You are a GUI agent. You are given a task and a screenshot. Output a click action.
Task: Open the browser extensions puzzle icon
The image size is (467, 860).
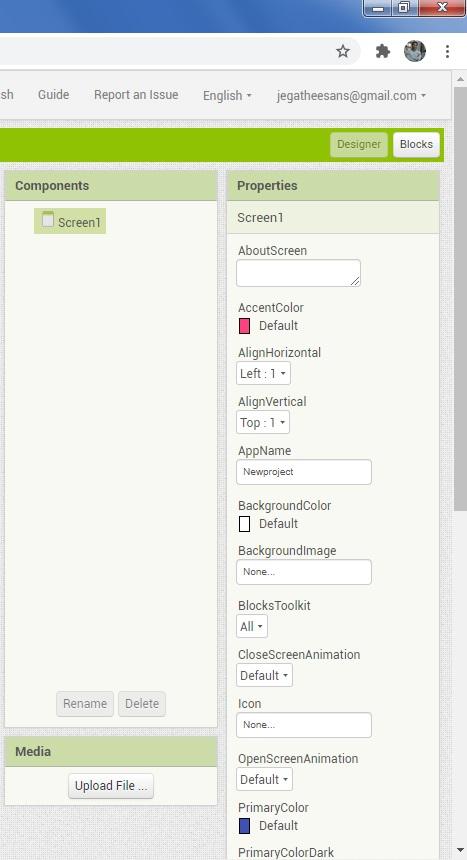[x=382, y=52]
